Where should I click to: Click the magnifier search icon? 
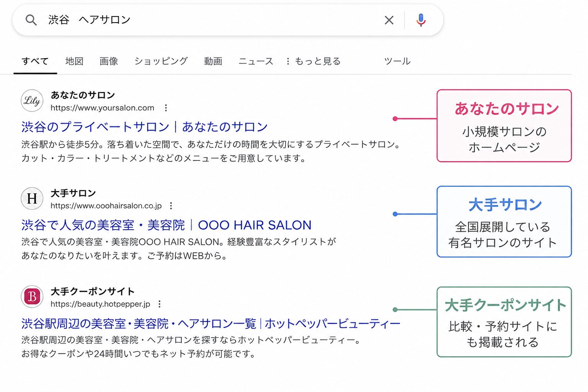(x=31, y=20)
